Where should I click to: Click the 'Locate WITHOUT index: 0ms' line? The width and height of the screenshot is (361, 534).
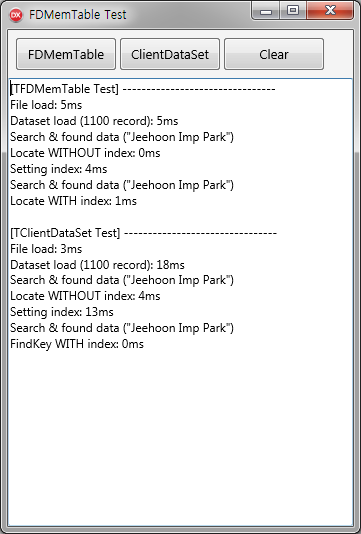pyautogui.click(x=85, y=153)
